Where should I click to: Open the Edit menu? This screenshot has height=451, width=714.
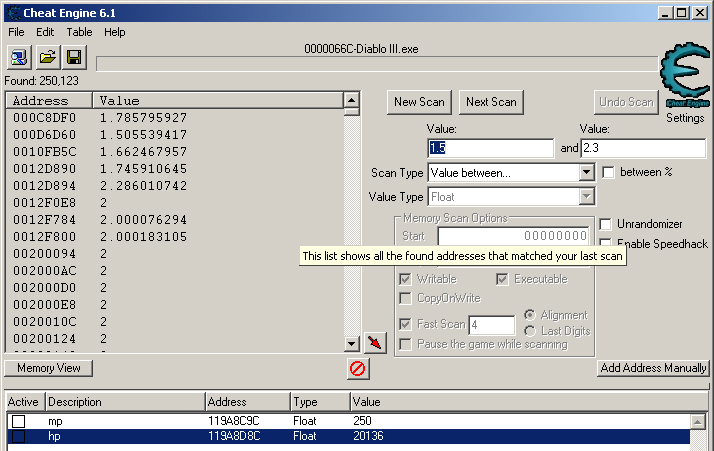(45, 32)
